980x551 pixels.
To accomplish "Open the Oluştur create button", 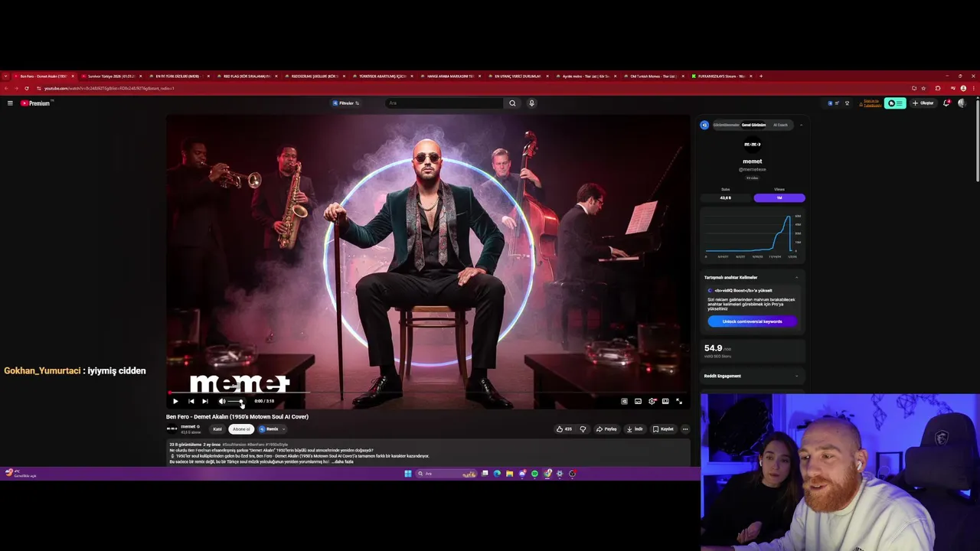I will (923, 103).
